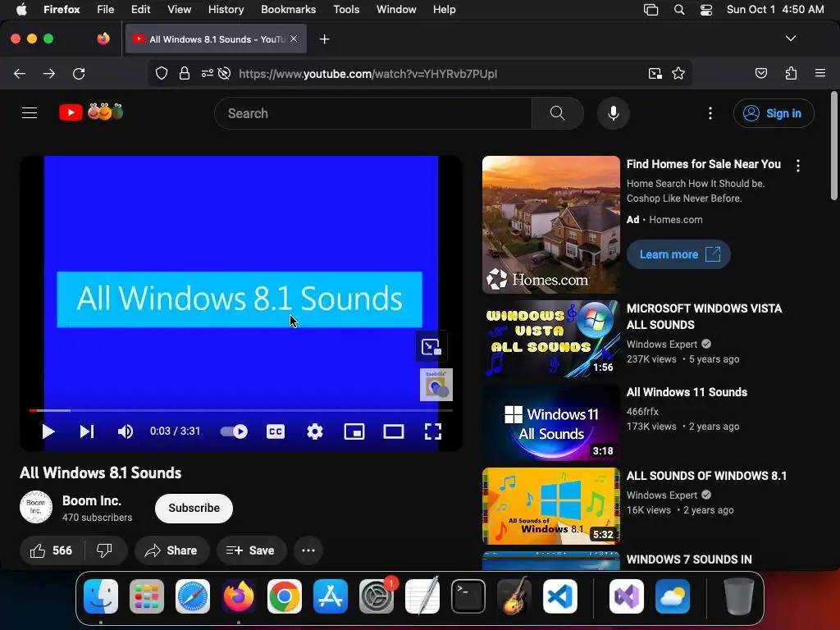The width and height of the screenshot is (840, 630).
Task: Open a new tab with plus button
Action: 324,39
